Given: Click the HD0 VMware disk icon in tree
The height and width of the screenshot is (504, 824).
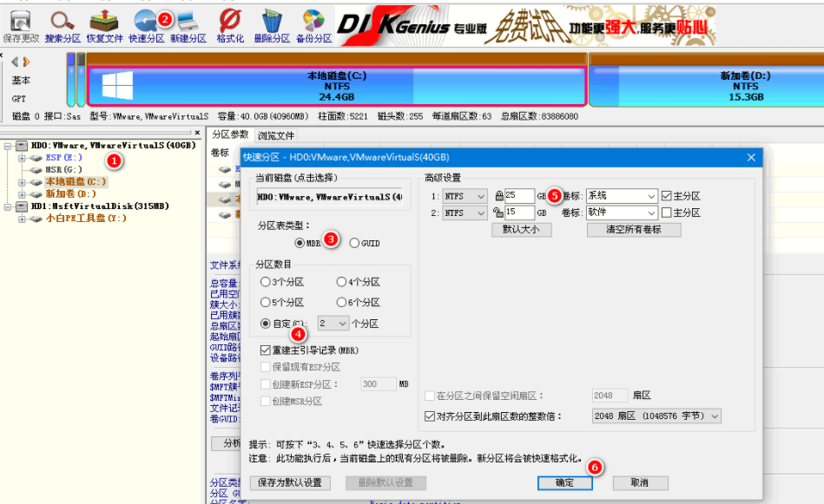Looking at the screenshot, I should [22, 146].
